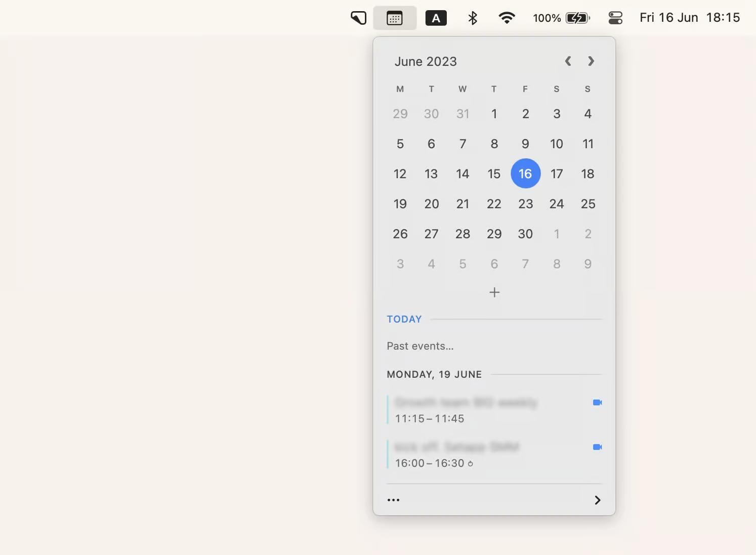
Task: Select today's highlighted date 16
Action: coord(525,174)
